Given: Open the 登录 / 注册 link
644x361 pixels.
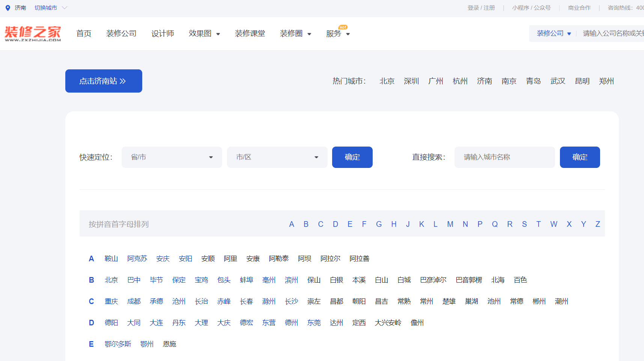Looking at the screenshot, I should tap(481, 8).
